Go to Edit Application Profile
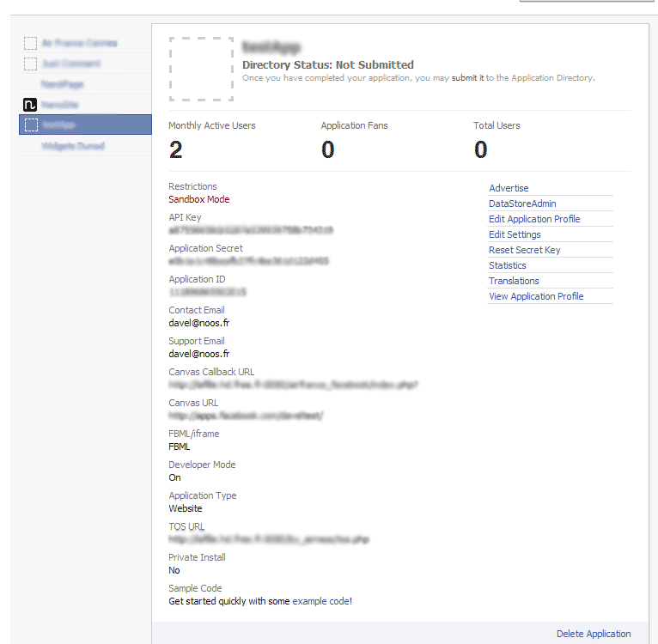This screenshot has width=658, height=644. click(534, 219)
